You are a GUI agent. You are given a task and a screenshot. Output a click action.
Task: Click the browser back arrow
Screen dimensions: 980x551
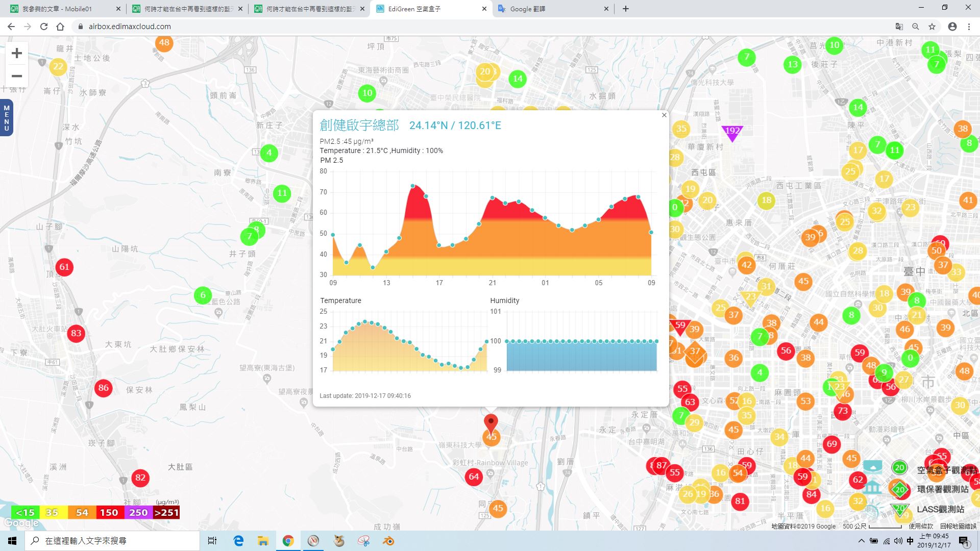pos(11,27)
